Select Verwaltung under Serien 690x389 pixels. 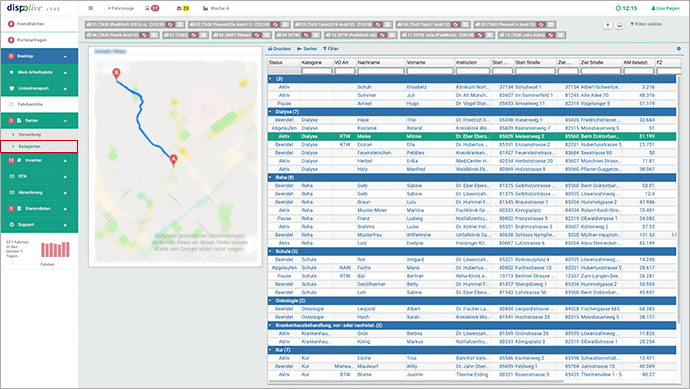pos(40,134)
